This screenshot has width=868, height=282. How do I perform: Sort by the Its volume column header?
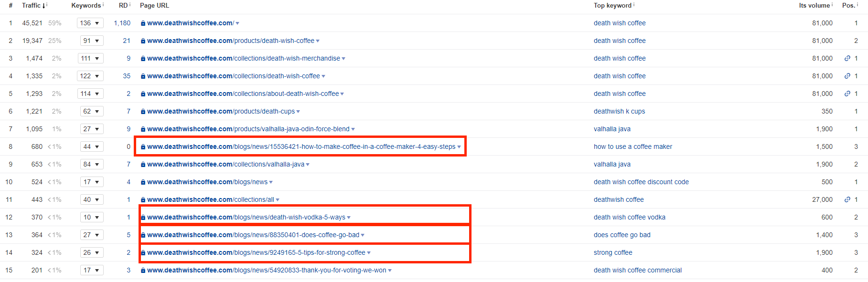(814, 5)
